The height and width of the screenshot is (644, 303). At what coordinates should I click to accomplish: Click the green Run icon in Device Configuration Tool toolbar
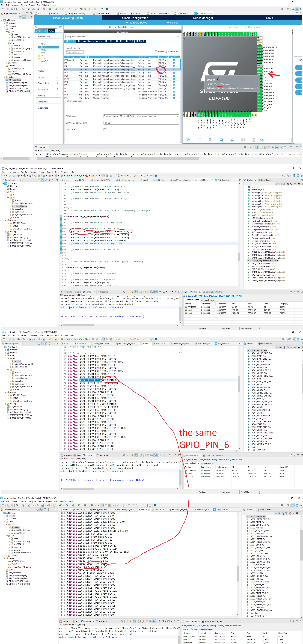pos(50,9)
